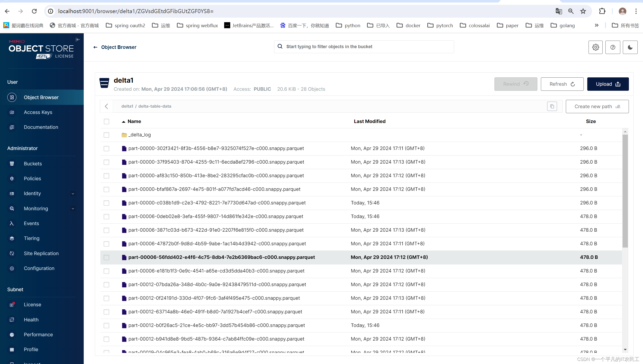Click the Documentation help icon
This screenshot has width=643, height=364.
click(613, 47)
